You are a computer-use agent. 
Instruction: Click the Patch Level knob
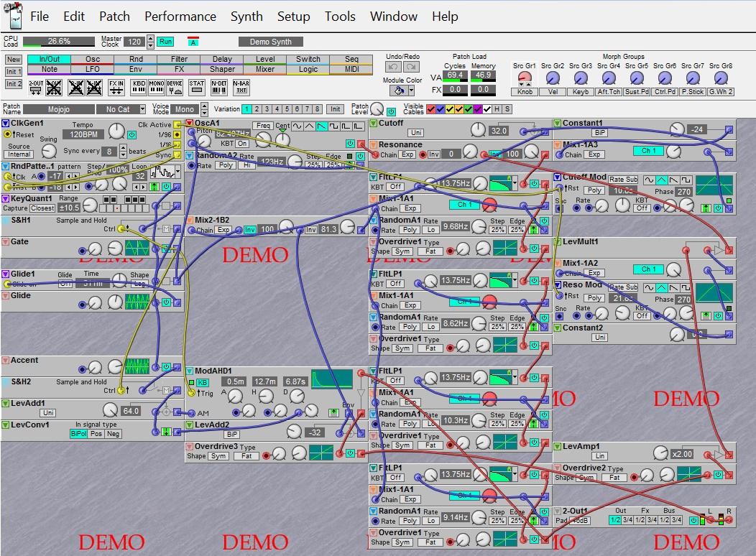coord(377,109)
